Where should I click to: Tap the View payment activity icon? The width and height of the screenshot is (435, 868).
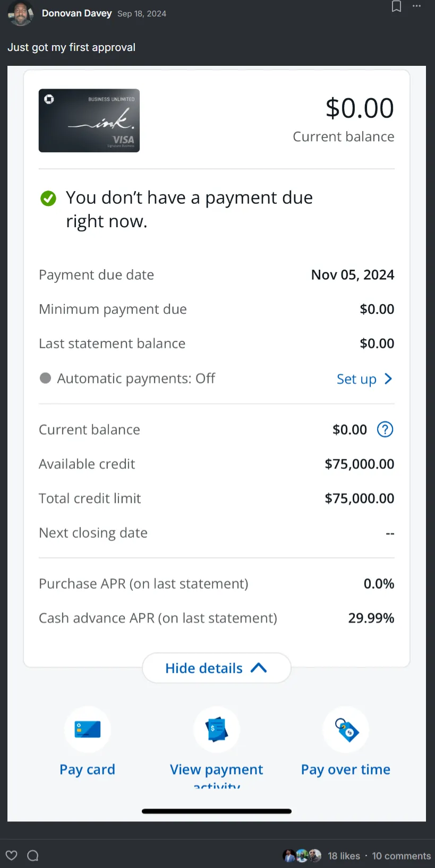point(217,729)
